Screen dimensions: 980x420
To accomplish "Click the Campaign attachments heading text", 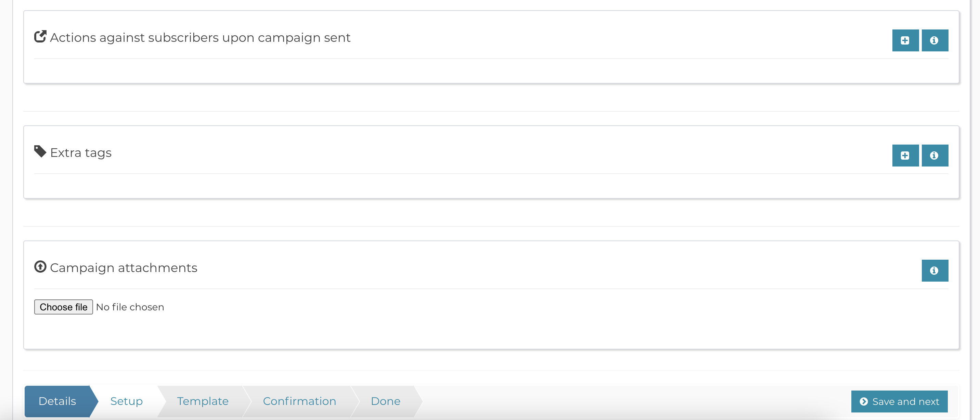I will pyautogui.click(x=124, y=268).
